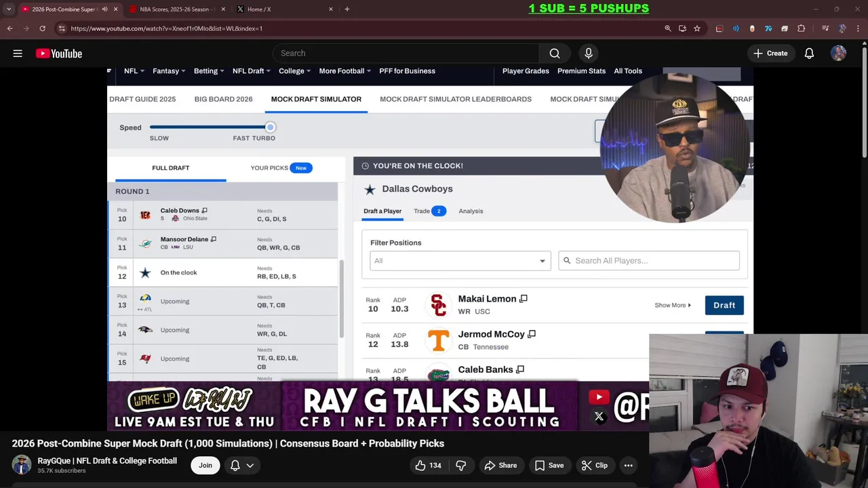868x488 pixels.
Task: Select the Full Draft tab
Action: pyautogui.click(x=171, y=168)
